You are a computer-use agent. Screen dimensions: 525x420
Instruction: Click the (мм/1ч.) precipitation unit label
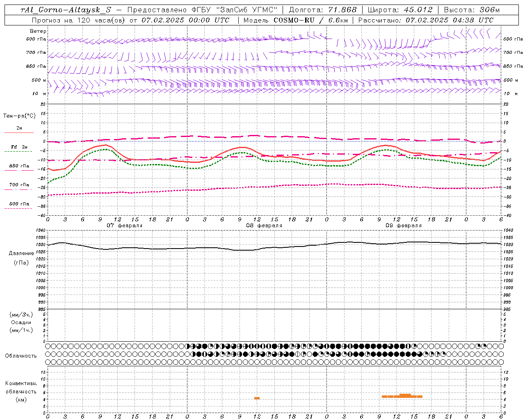(21, 330)
